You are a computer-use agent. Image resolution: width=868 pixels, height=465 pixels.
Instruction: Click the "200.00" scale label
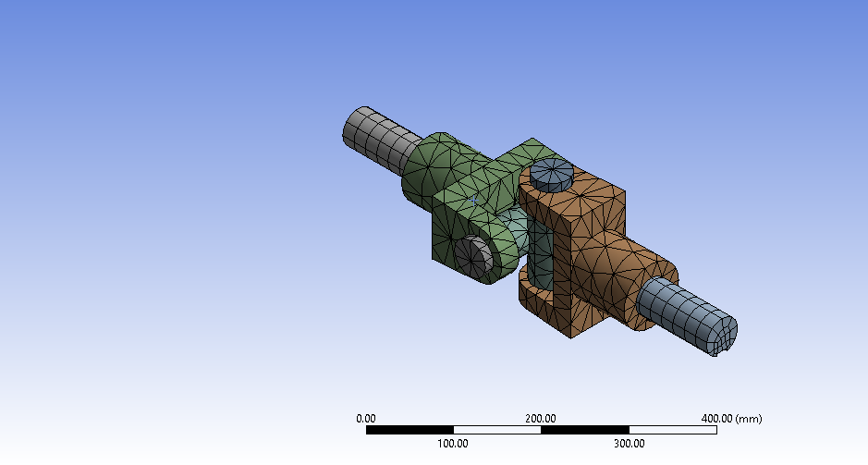(540, 419)
